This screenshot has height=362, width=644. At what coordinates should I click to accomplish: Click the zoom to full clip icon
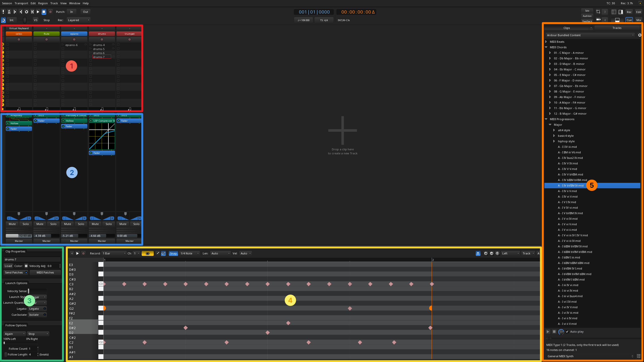tap(497, 253)
